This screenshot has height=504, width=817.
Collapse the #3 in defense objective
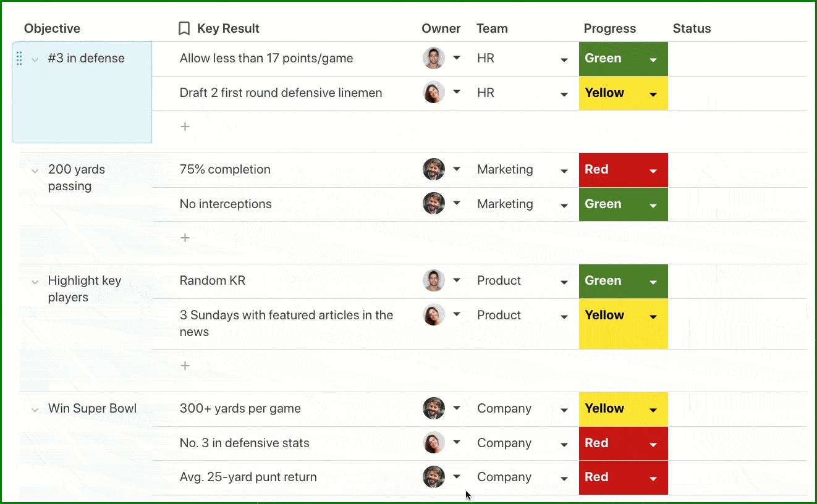click(35, 59)
